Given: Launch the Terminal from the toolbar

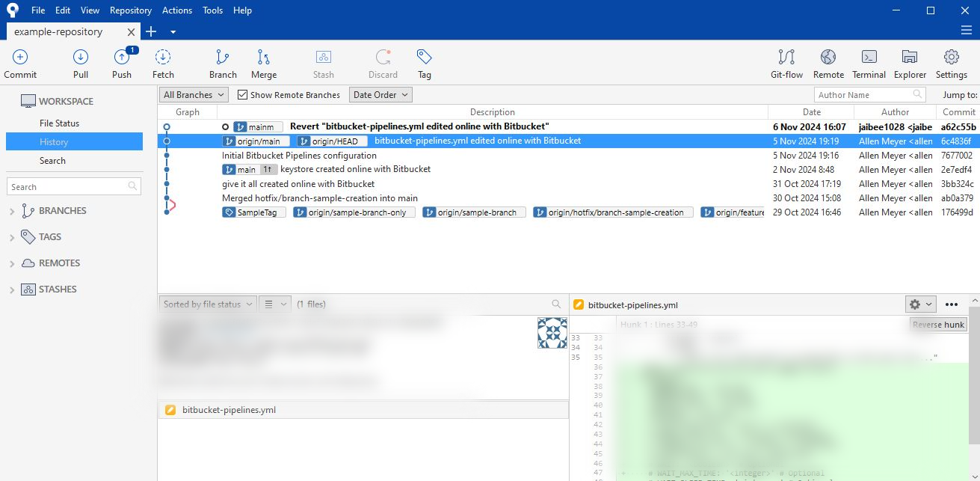Looking at the screenshot, I should click(x=869, y=58).
